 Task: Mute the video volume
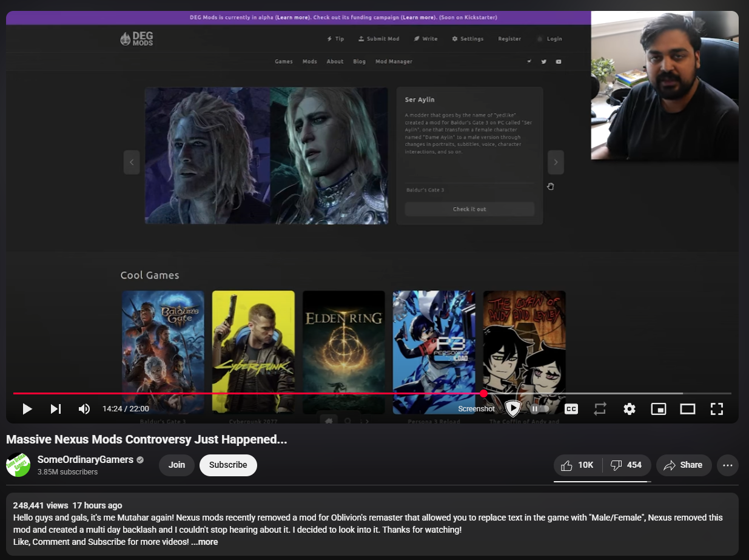(84, 409)
